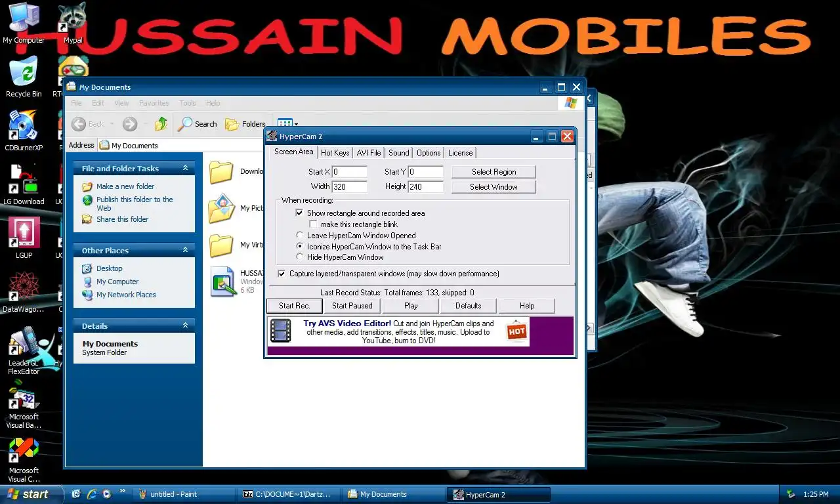Open Favorites menu in My Documents
Image resolution: width=840 pixels, height=504 pixels.
pyautogui.click(x=154, y=103)
